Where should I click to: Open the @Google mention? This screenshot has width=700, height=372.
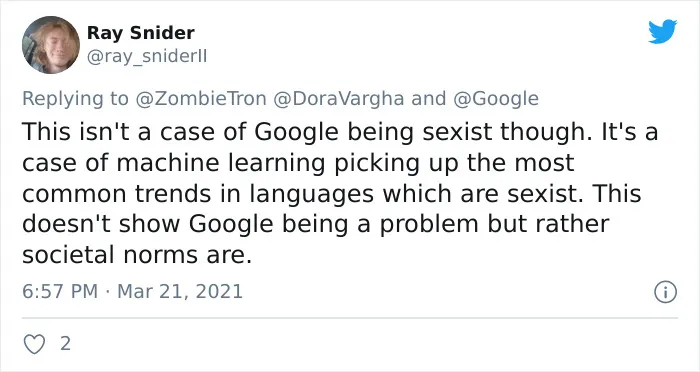tap(496, 99)
